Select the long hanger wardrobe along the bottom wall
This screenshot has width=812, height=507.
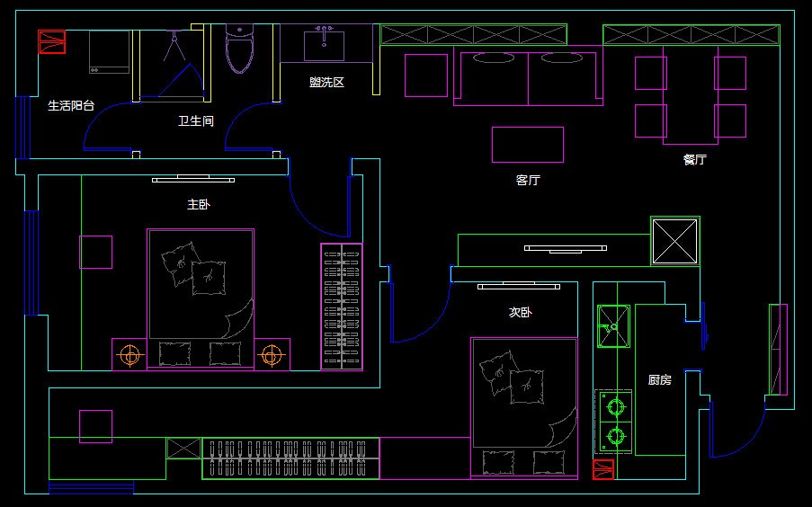[290, 458]
